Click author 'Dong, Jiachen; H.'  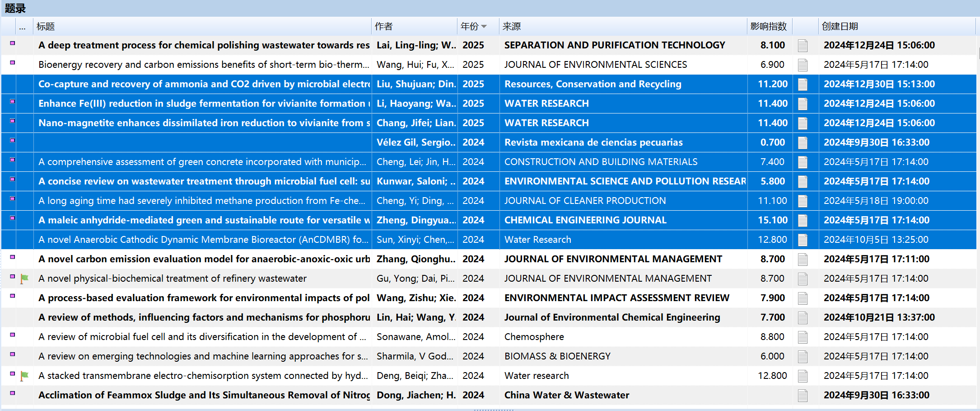[x=416, y=395]
